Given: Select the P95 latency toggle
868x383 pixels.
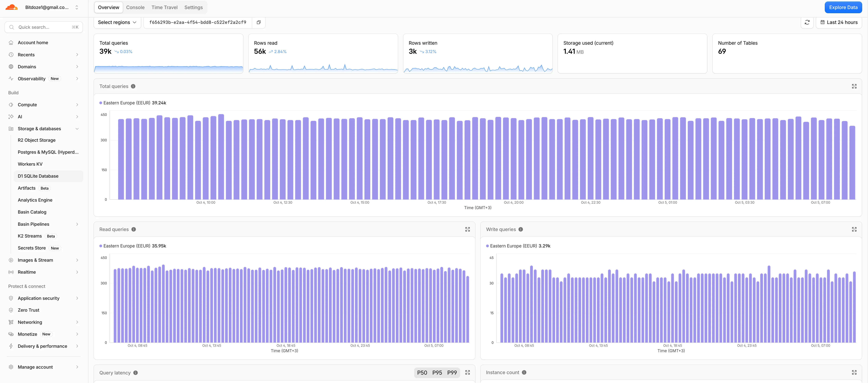Looking at the screenshot, I should [437, 373].
